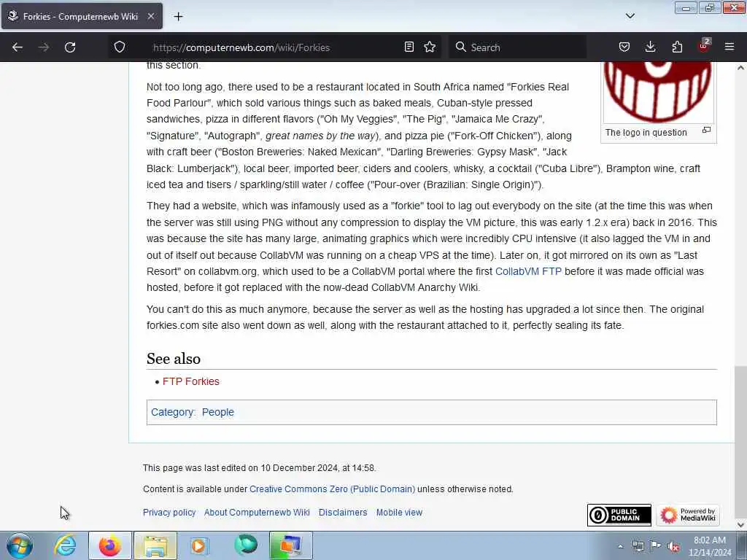Screen dimensions: 747x560
Task: Launch Internet Explorer from taskbar
Action: [65, 545]
